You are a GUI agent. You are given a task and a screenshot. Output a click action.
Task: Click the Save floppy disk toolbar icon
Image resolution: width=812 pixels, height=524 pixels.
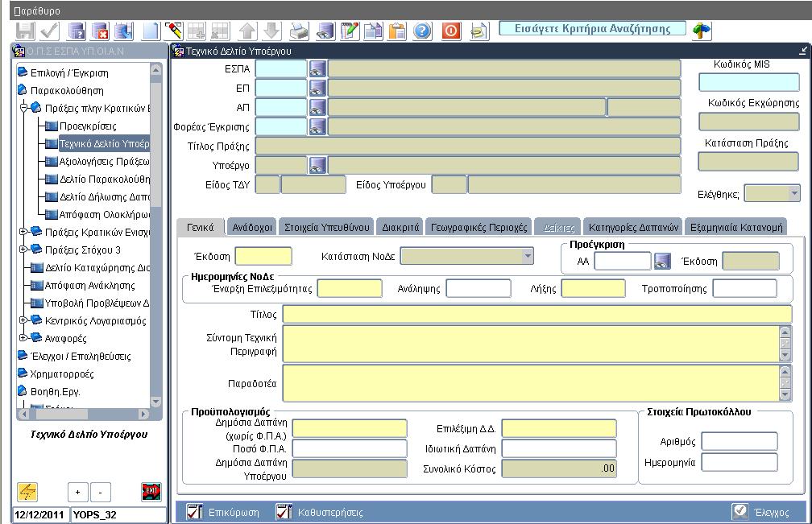tap(25, 31)
